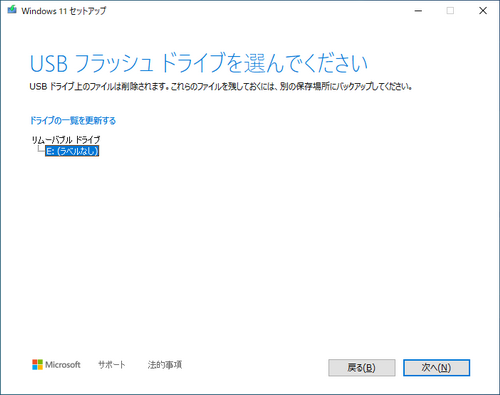The height and width of the screenshot is (395, 500).
Task: Refresh drive list via ドライブの一覧を更新する link
Action: (73, 120)
